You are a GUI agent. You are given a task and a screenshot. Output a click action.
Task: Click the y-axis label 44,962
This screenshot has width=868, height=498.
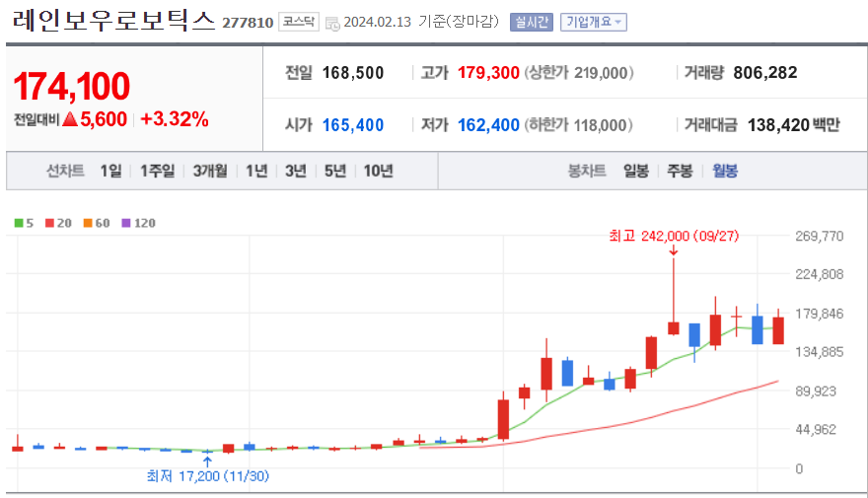816,429
